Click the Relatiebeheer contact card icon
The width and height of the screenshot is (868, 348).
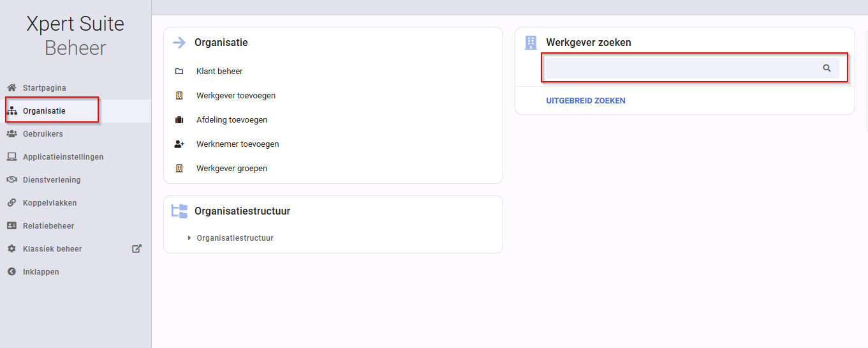[x=11, y=226]
